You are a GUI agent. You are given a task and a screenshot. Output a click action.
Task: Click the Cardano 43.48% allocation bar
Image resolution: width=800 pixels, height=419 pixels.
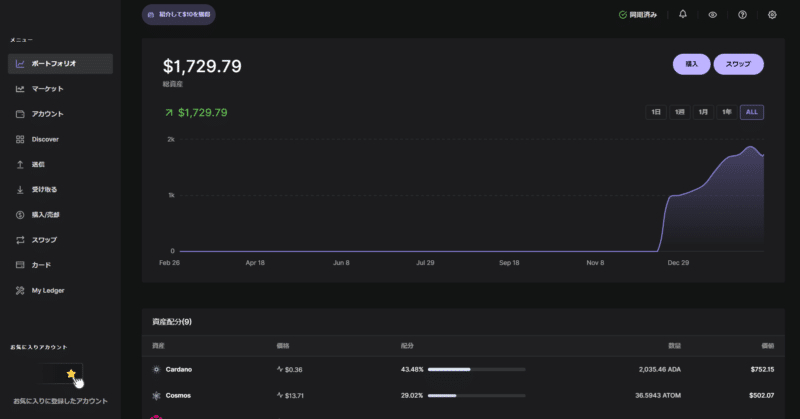click(x=477, y=369)
